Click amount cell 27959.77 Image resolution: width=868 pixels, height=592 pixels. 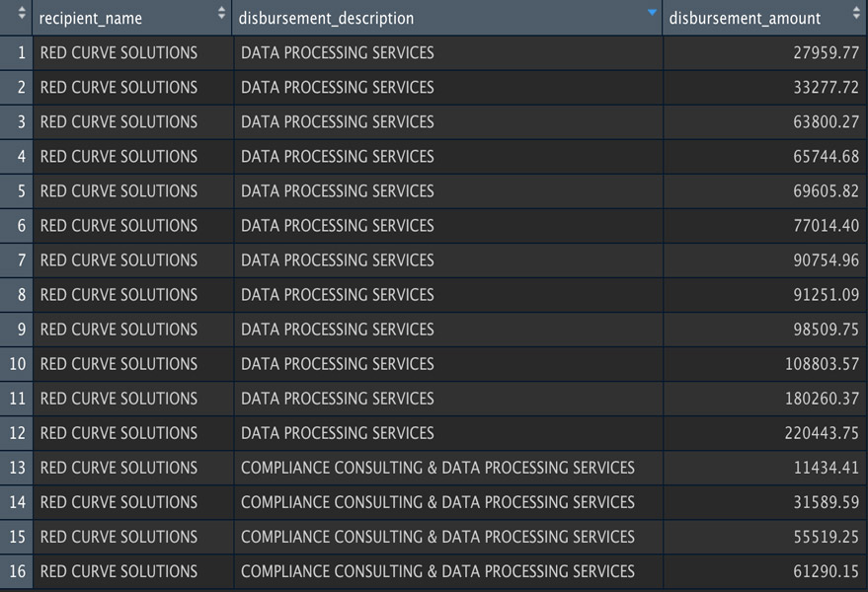(x=764, y=52)
